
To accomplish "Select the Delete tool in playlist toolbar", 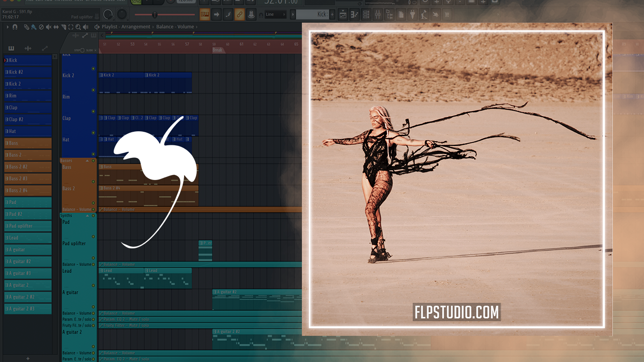I will (41, 27).
